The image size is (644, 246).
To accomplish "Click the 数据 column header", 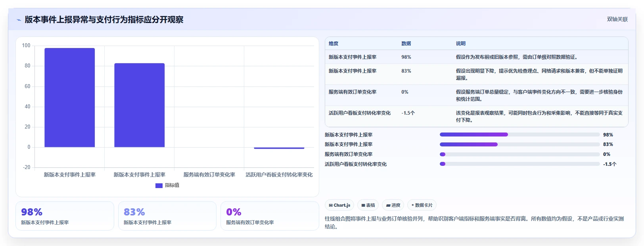I will click(406, 44).
